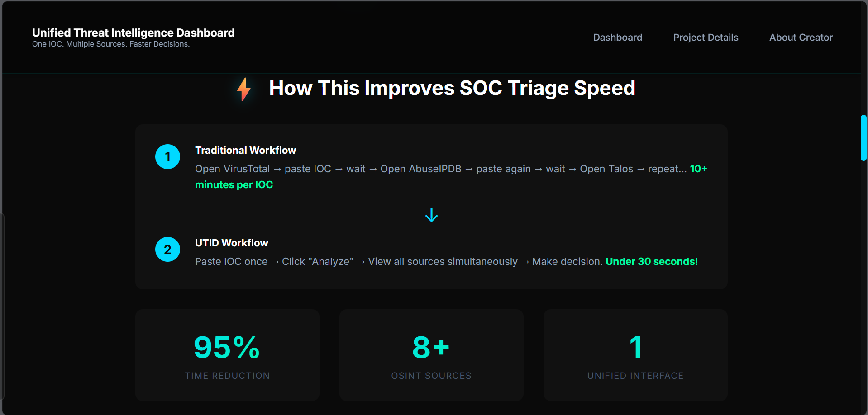This screenshot has height=415, width=868.
Task: Click the number 2 step circle
Action: coord(167,250)
